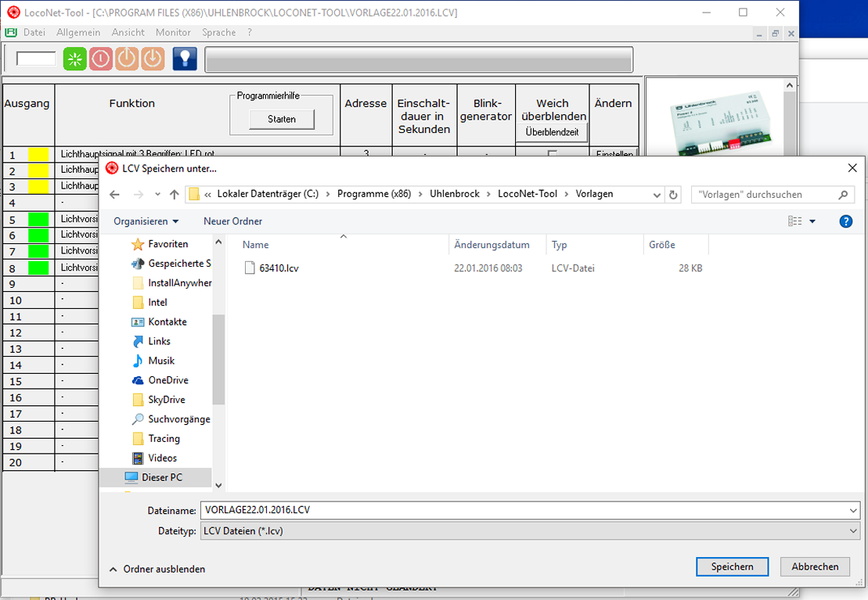Image resolution: width=868 pixels, height=600 pixels.
Task: Go up one folder level
Action: pos(175,194)
